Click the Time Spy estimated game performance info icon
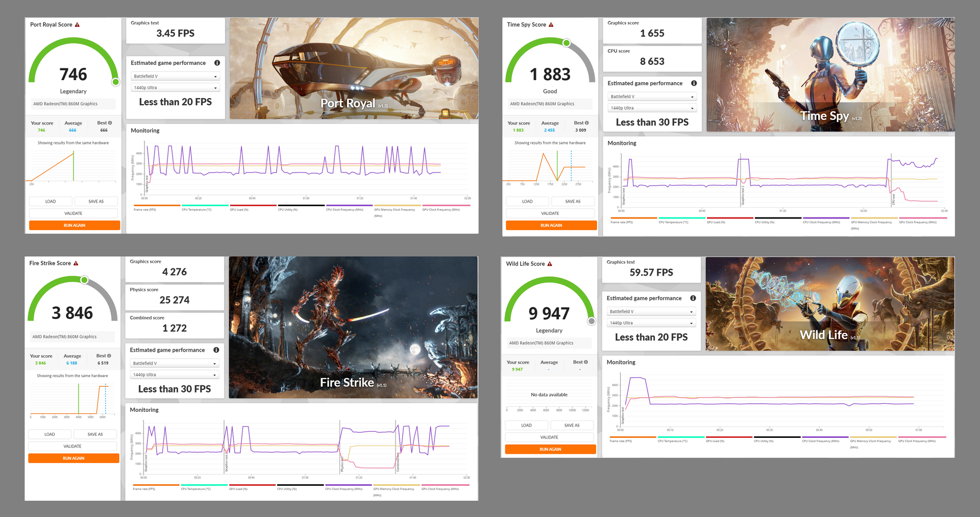This screenshot has height=517, width=980. click(694, 83)
